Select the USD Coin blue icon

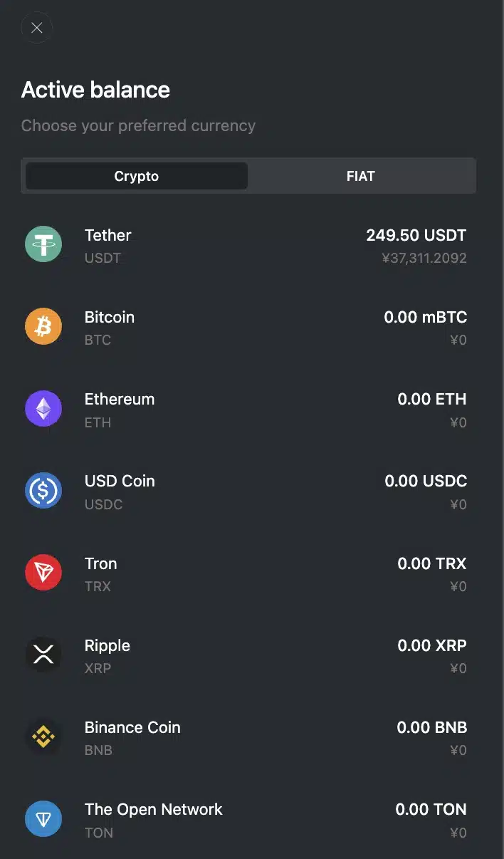[43, 491]
